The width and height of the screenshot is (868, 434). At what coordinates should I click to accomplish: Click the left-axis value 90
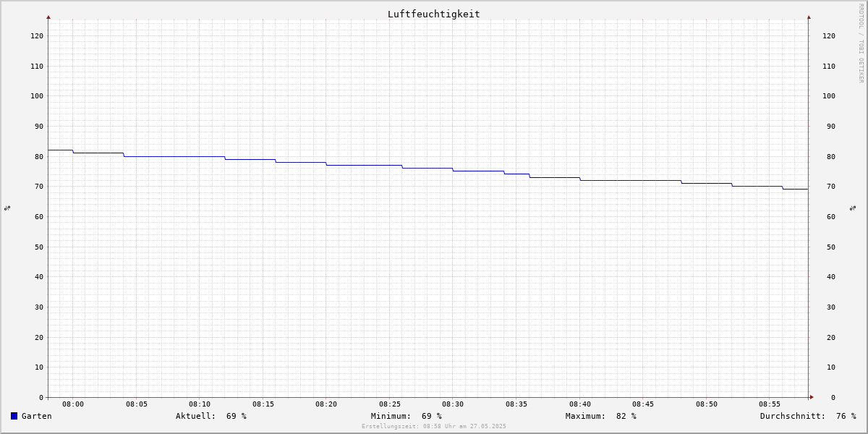(x=39, y=126)
